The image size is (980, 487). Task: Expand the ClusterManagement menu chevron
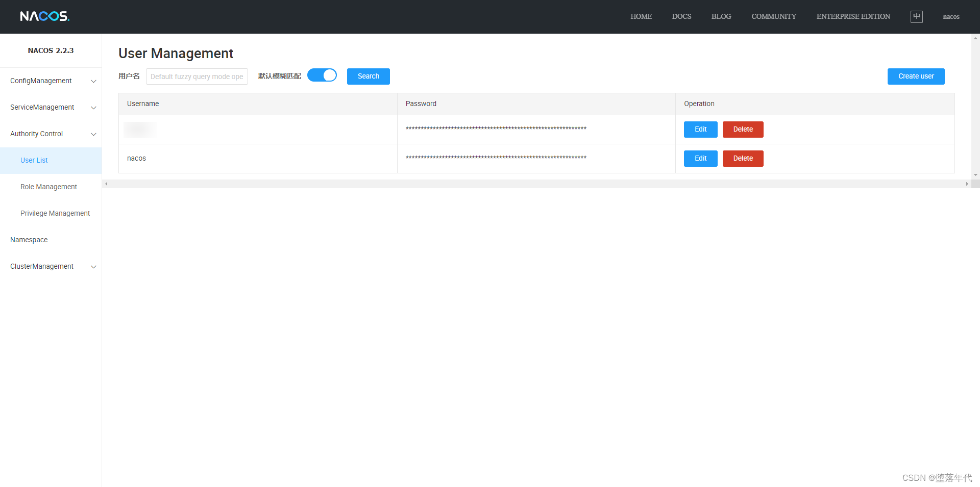(x=93, y=267)
